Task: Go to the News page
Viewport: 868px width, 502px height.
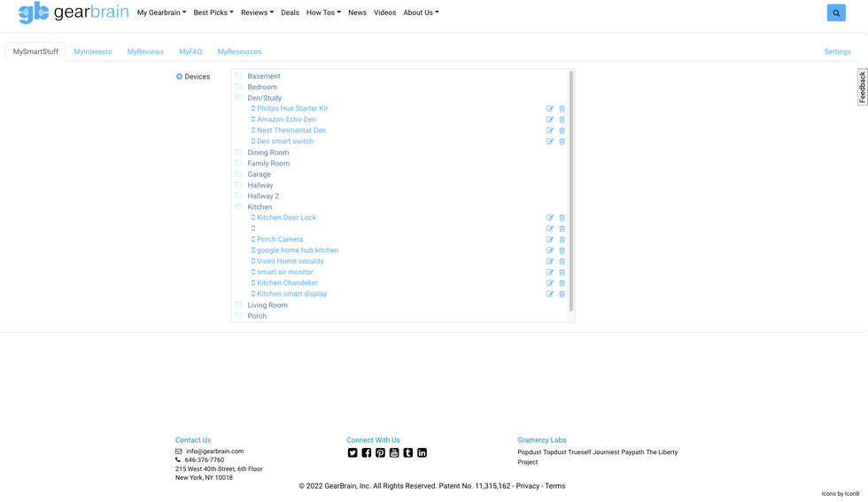Action: click(x=357, y=12)
